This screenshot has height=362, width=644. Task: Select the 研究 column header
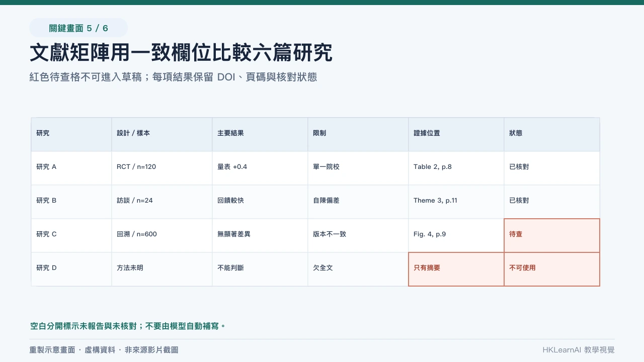71,135
